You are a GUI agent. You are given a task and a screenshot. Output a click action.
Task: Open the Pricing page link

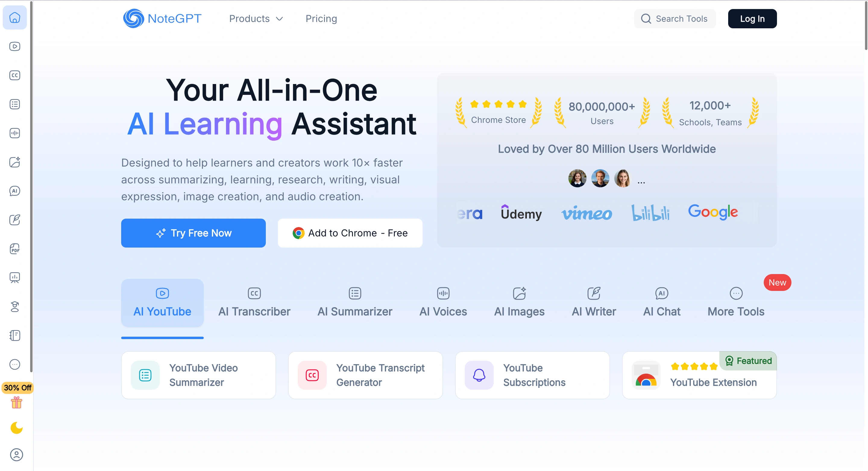pos(321,18)
